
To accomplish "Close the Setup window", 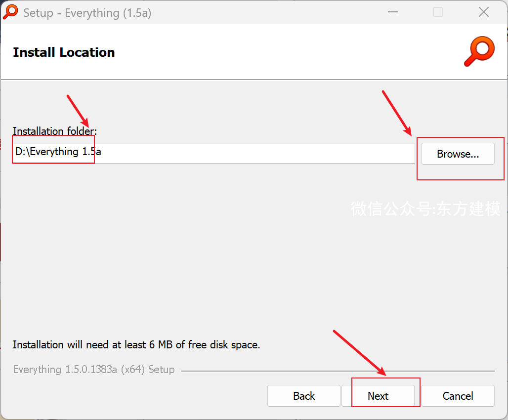I will coord(484,12).
